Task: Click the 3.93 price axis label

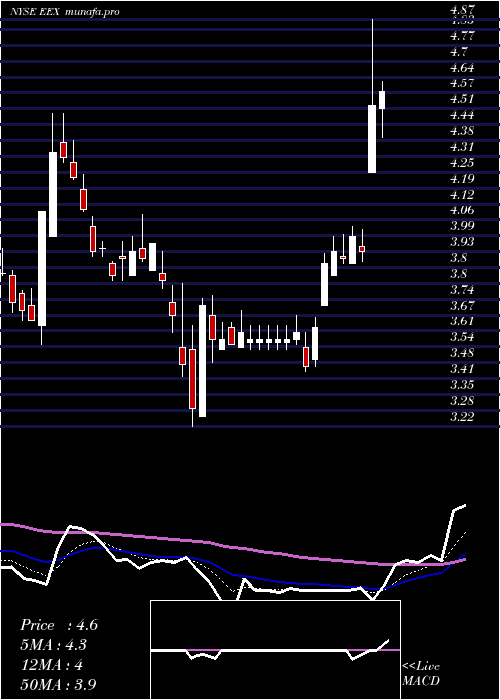Action: tap(463, 242)
